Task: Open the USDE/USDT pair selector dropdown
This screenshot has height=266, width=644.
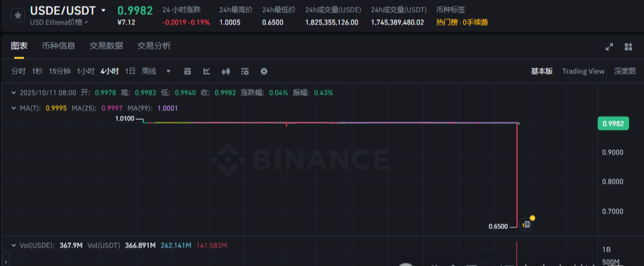Action: 103,10
